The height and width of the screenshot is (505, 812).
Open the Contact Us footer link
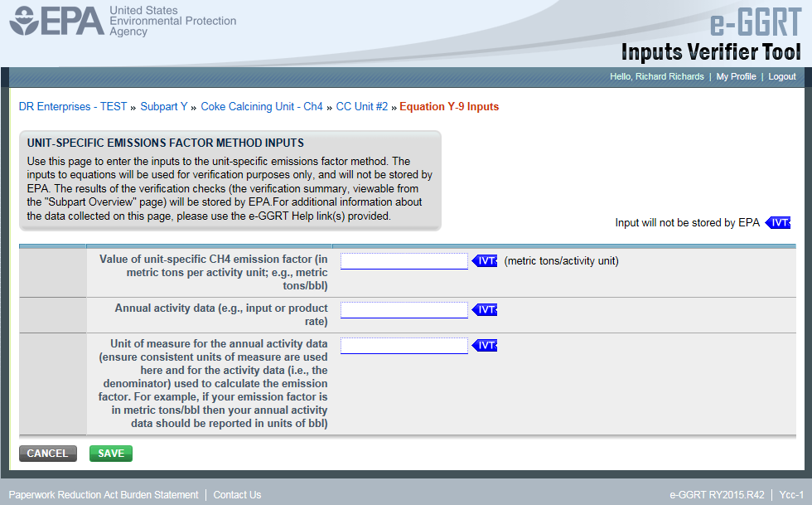237,495
